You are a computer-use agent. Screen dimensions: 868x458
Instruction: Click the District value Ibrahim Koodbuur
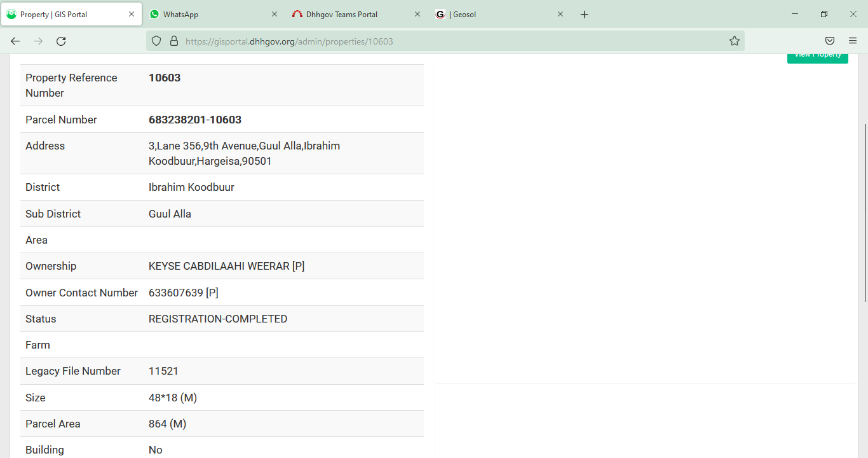click(191, 187)
